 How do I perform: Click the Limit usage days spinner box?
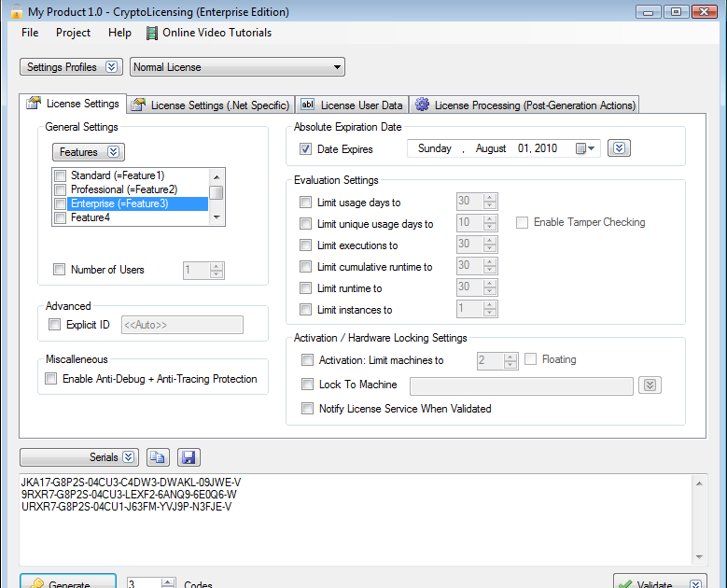[x=477, y=202]
